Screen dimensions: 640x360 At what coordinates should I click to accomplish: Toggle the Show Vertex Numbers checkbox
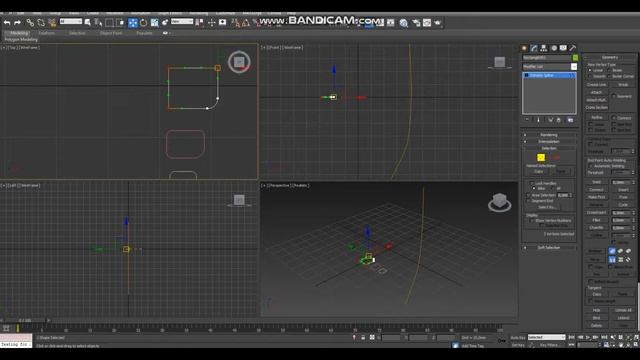(x=532, y=221)
